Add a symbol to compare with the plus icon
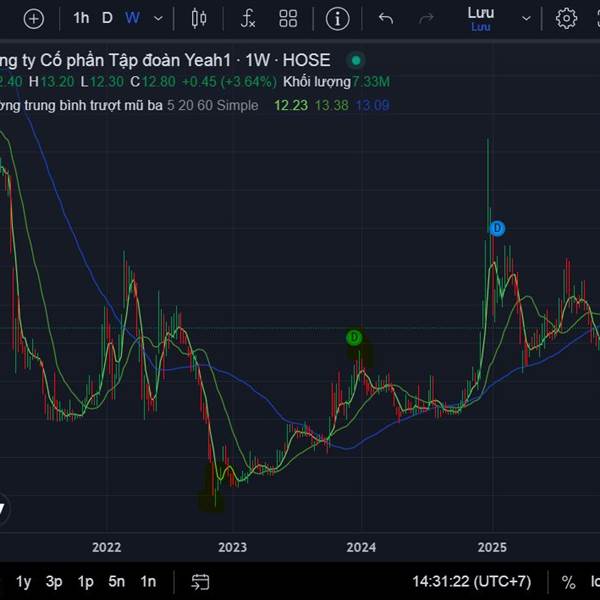Viewport: 600px width, 600px height. click(x=34, y=19)
